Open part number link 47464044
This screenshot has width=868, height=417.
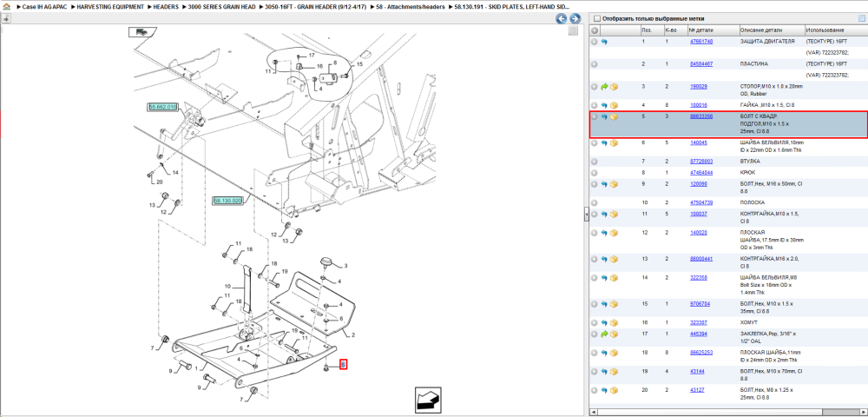pos(700,173)
